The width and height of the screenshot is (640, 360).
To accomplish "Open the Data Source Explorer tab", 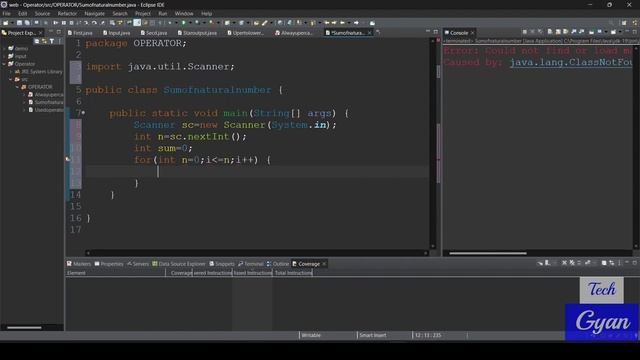I will tap(179, 264).
